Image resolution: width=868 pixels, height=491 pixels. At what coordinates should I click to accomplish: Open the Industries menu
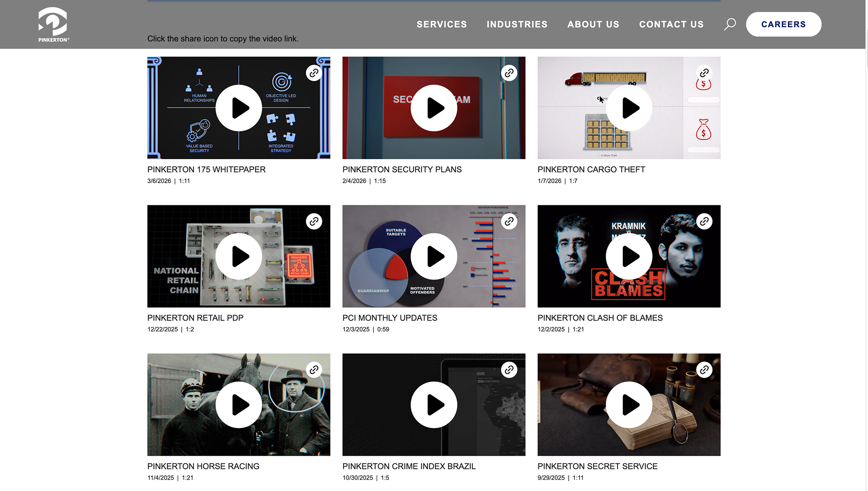[x=517, y=24]
